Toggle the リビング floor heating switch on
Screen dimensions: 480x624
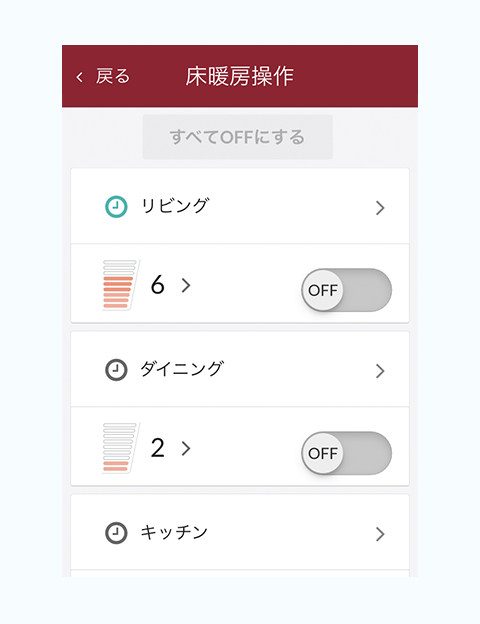click(x=346, y=290)
